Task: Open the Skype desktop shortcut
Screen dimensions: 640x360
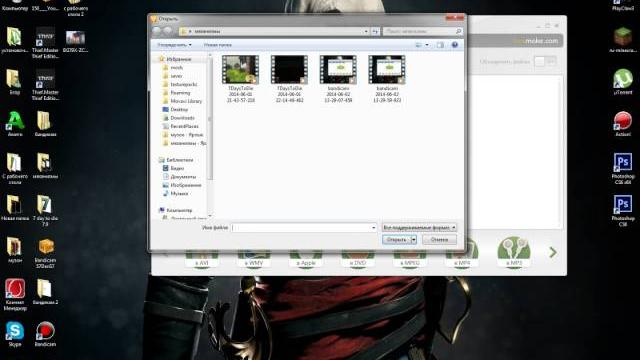Action: tap(15, 334)
